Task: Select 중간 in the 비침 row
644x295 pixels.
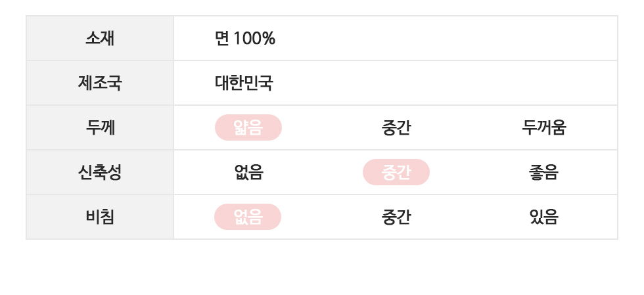Action: pos(396,217)
